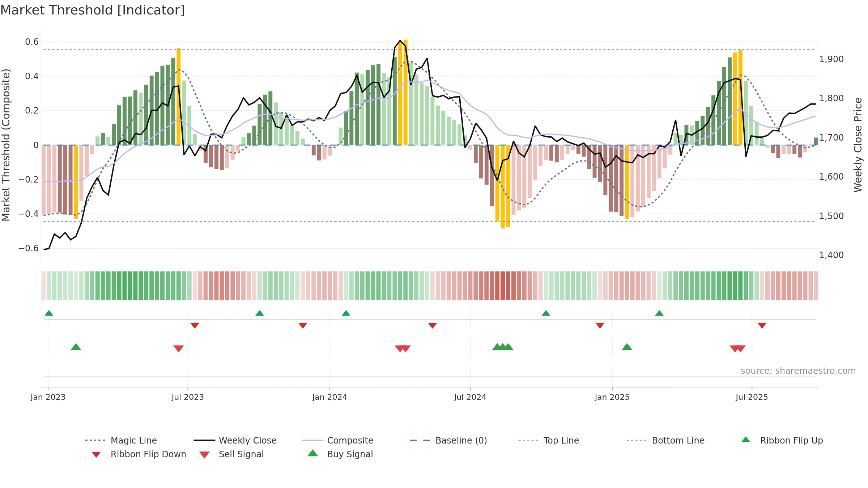
Task: Click the buy signal triangle after Jan 2025
Action: 627,347
